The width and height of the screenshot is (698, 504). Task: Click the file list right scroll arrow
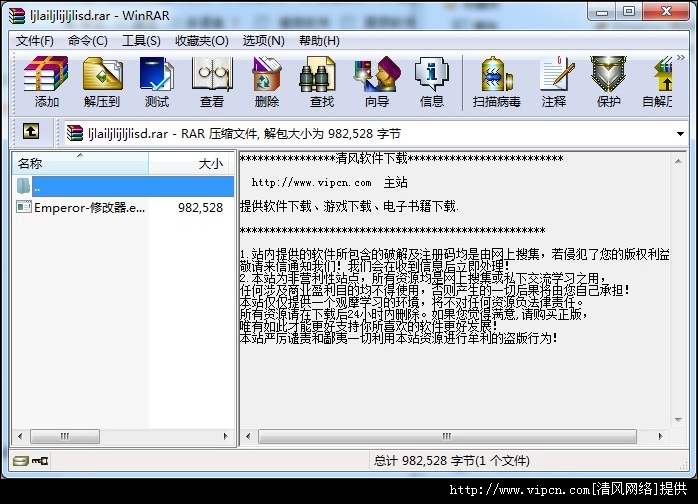225,436
